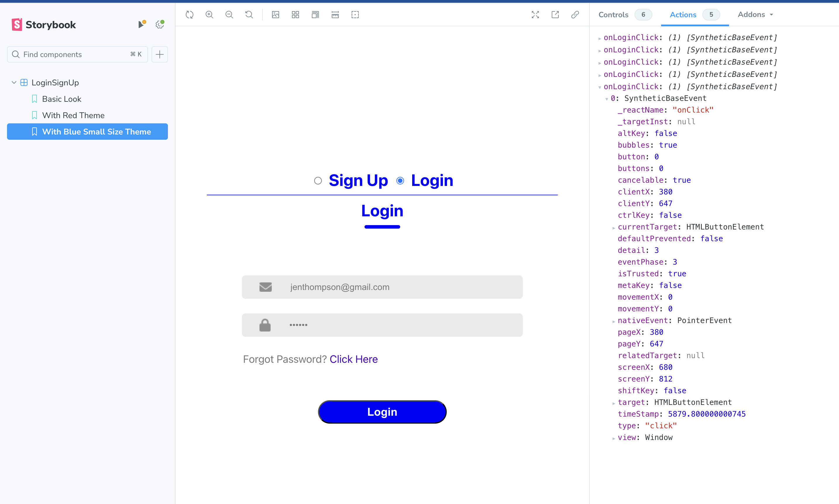Select the Login radio button
839x504 pixels.
[400, 180]
